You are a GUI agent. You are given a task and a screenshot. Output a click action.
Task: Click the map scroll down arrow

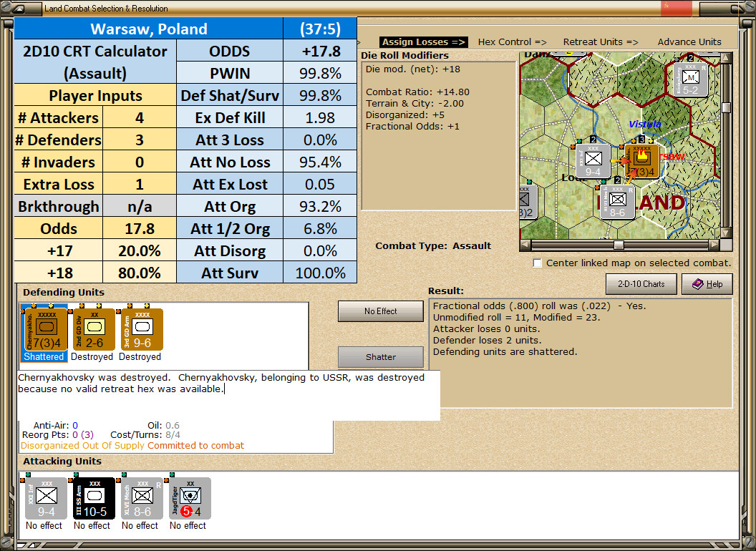[726, 233]
